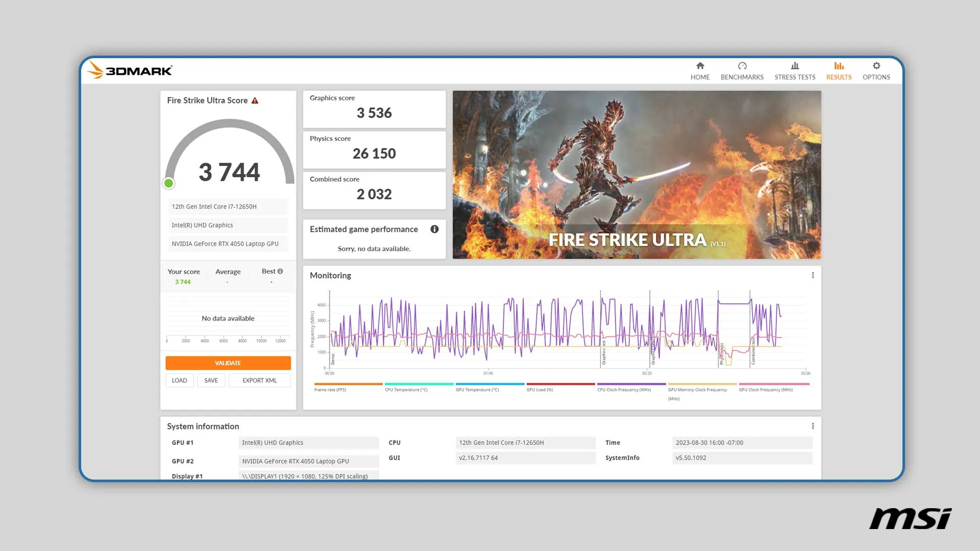Click the Stress Tests bar chart icon
Screen dimensions: 980x551
(795, 66)
